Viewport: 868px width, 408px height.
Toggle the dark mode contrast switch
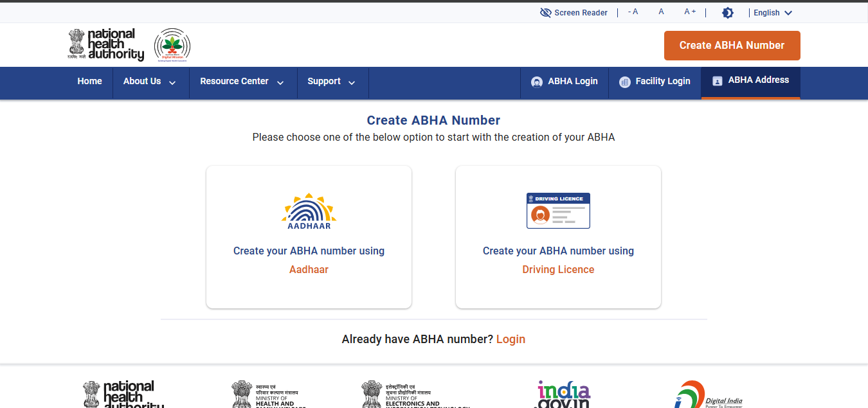tap(727, 12)
